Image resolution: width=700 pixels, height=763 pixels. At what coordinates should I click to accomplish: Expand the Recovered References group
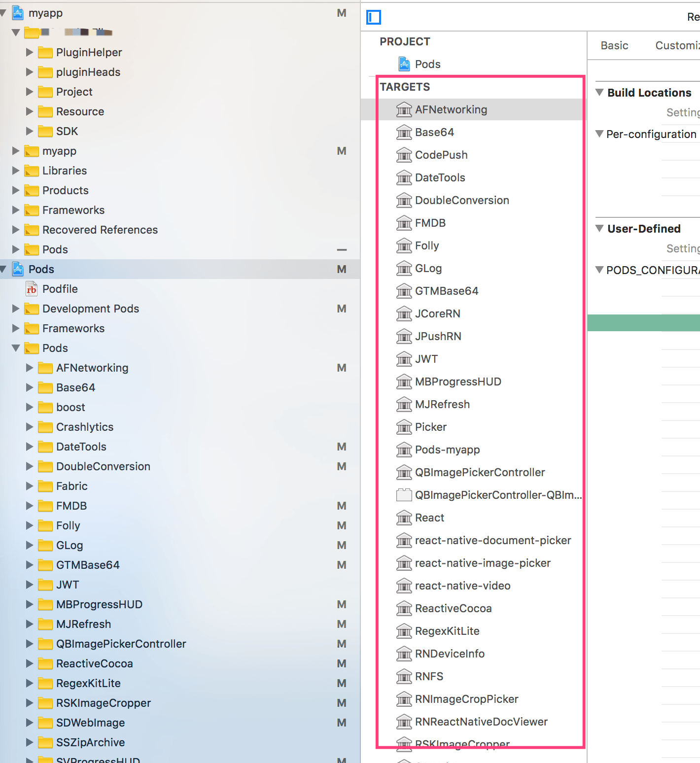16,230
